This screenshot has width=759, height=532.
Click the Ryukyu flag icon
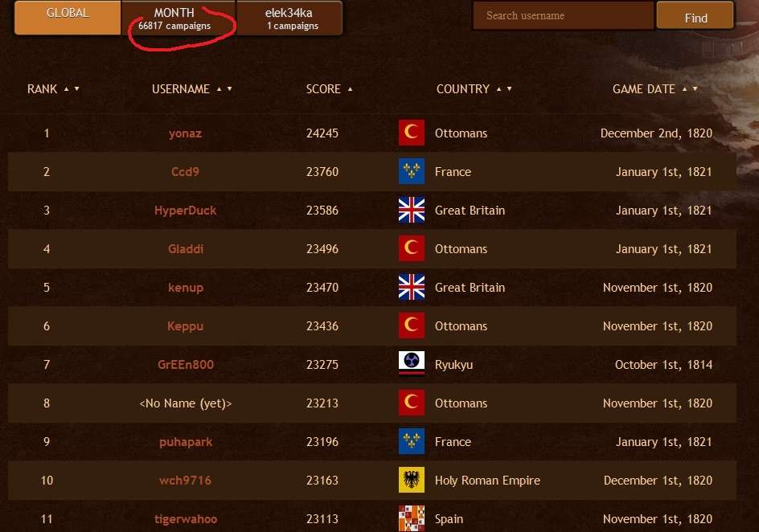[412, 364]
